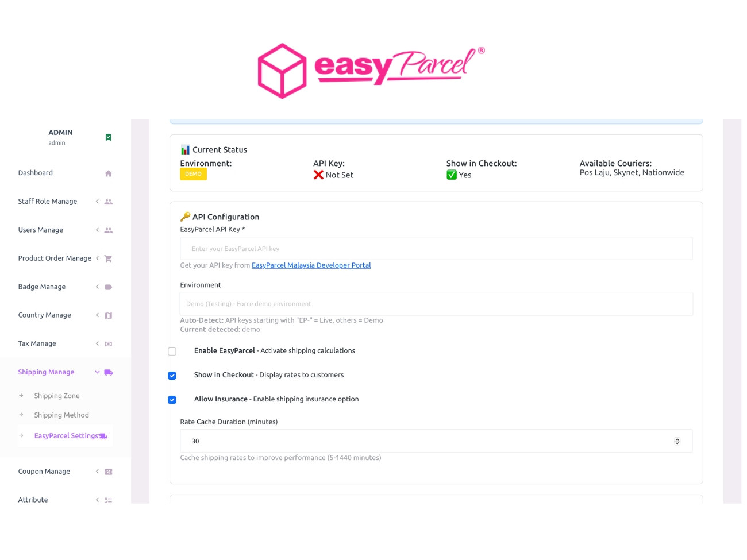Image resolution: width=747 pixels, height=560 pixels.
Task: Click the Badge Manage tag icon
Action: (108, 287)
